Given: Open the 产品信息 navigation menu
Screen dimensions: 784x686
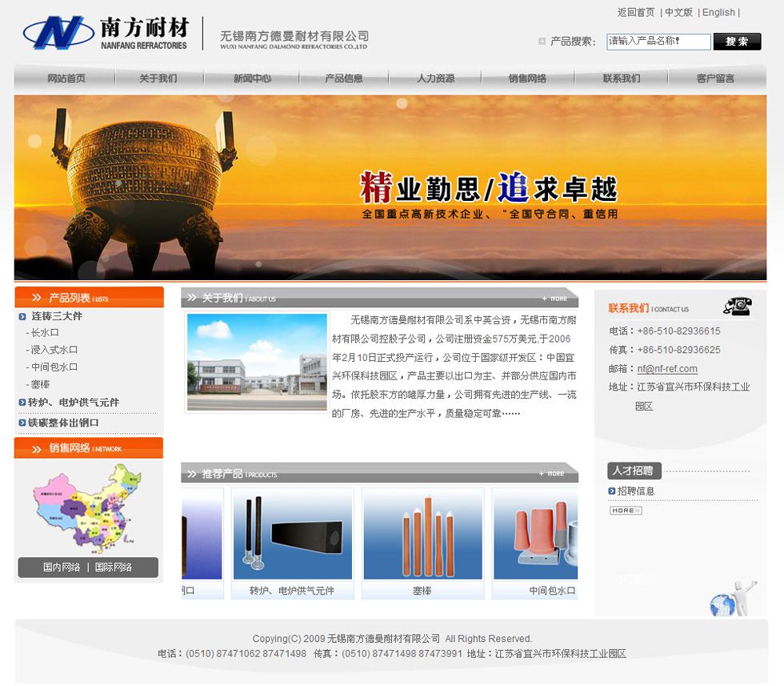Looking at the screenshot, I should (x=343, y=78).
